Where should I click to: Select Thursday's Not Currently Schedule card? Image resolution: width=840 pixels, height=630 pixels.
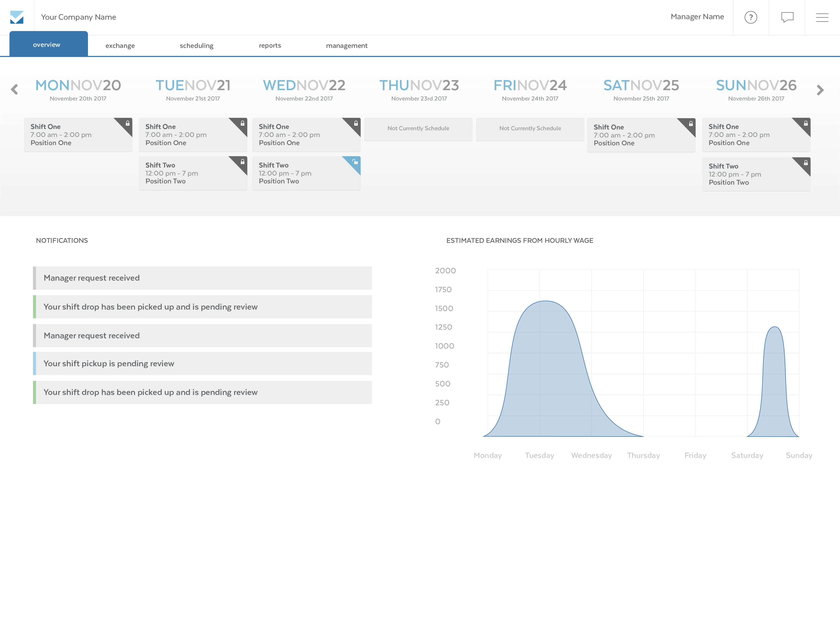418,129
